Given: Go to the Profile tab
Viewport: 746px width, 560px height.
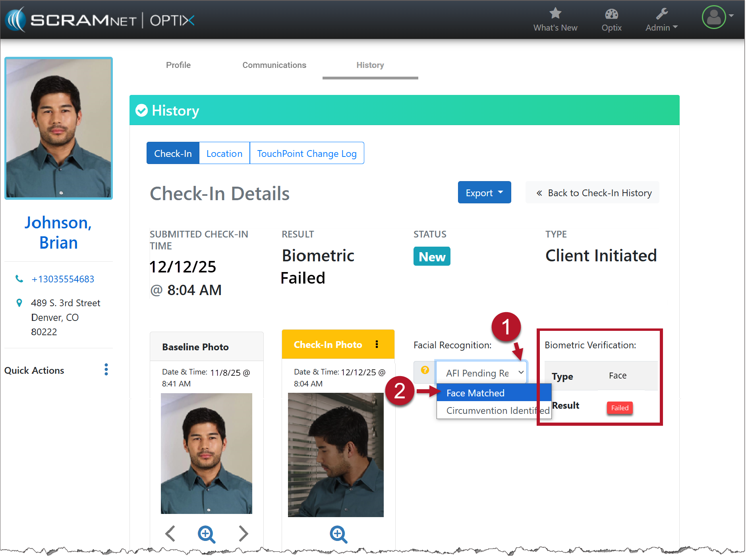Looking at the screenshot, I should pyautogui.click(x=178, y=65).
